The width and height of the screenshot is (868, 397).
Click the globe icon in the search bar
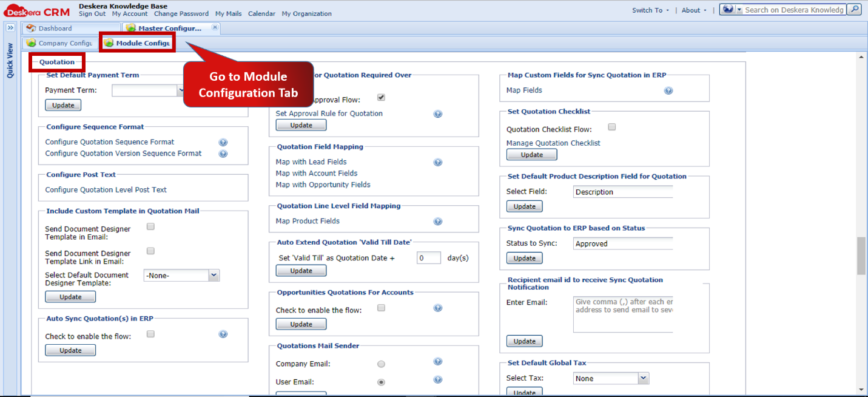pyautogui.click(x=727, y=9)
